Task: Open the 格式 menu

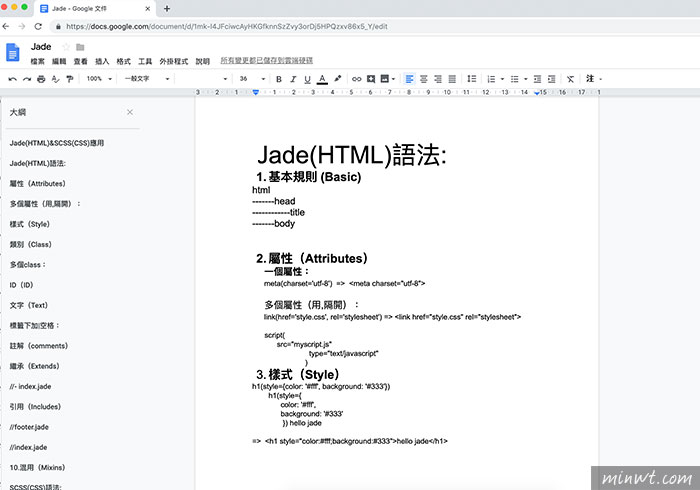Action: (123, 61)
